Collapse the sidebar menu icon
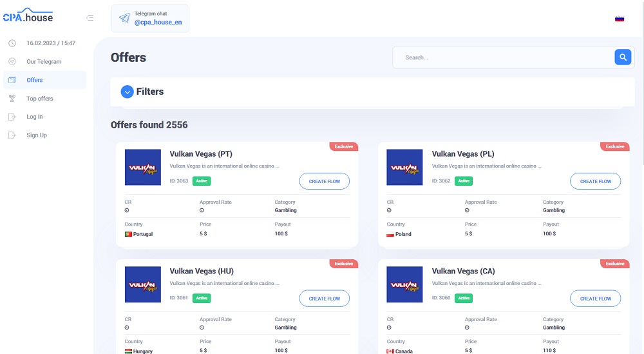 pos(90,17)
